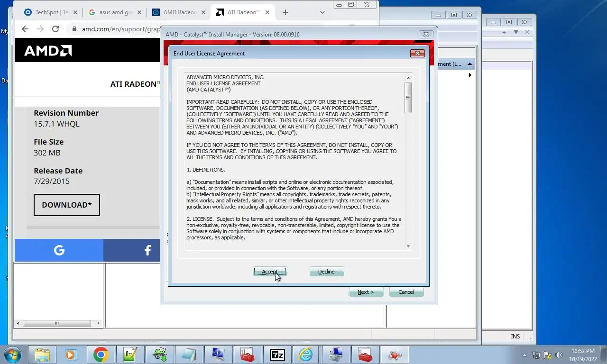The height and width of the screenshot is (364, 607).
Task: Click the DOWNLOAD button on the AMD page
Action: pyautogui.click(x=67, y=205)
